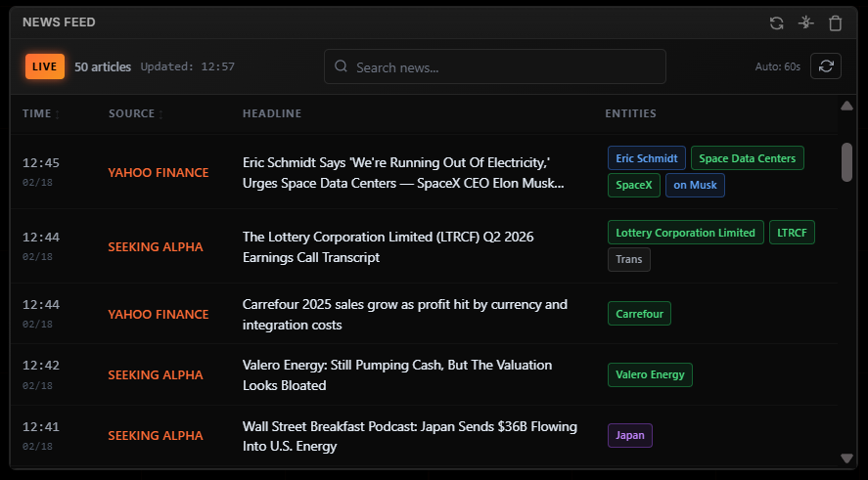Click the panel header refresh icon
This screenshot has width=868, height=480.
click(x=777, y=22)
